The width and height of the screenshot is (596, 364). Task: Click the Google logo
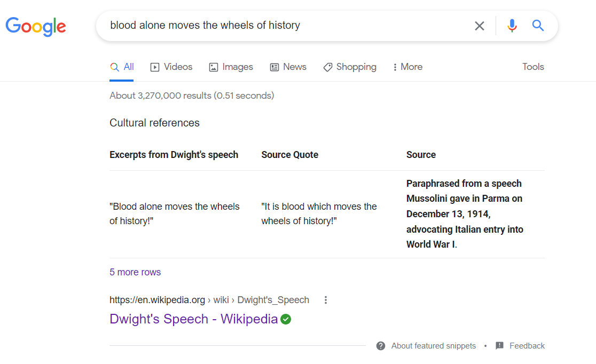tap(36, 26)
